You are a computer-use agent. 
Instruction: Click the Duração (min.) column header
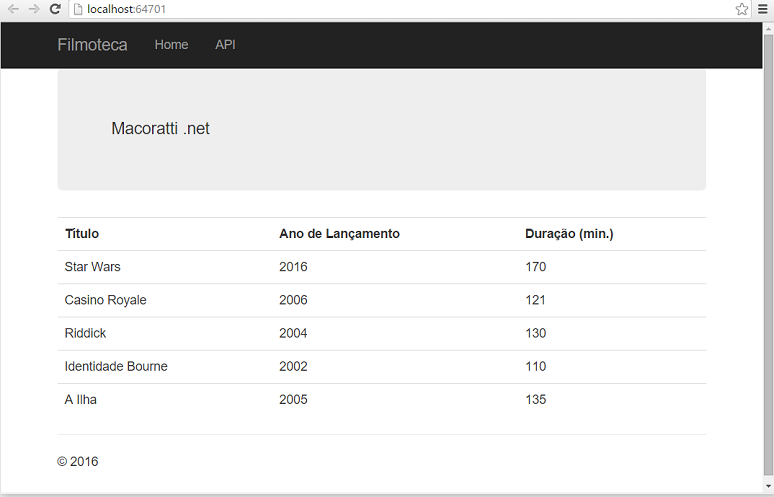(x=569, y=234)
